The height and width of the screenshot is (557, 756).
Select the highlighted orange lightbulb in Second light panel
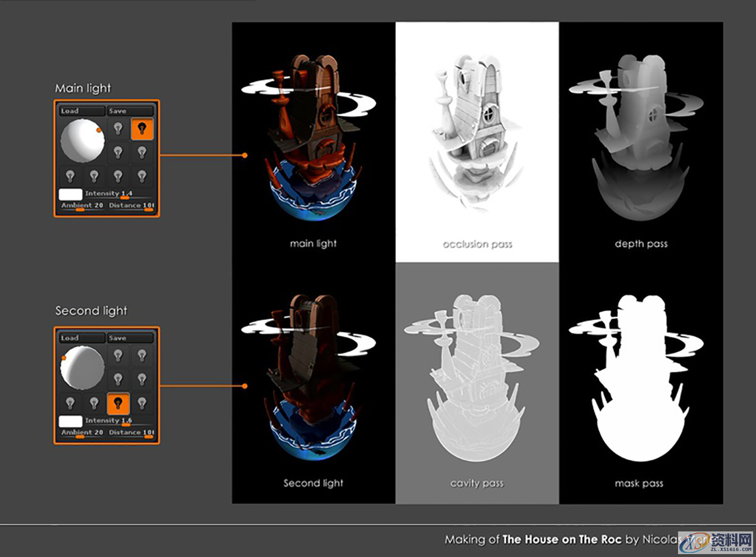118,404
